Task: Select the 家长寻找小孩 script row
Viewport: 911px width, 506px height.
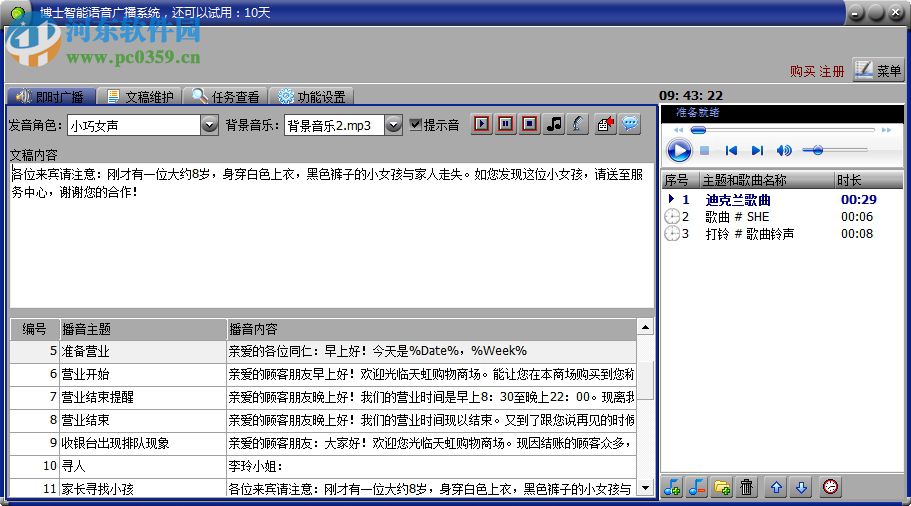Action: point(323,488)
